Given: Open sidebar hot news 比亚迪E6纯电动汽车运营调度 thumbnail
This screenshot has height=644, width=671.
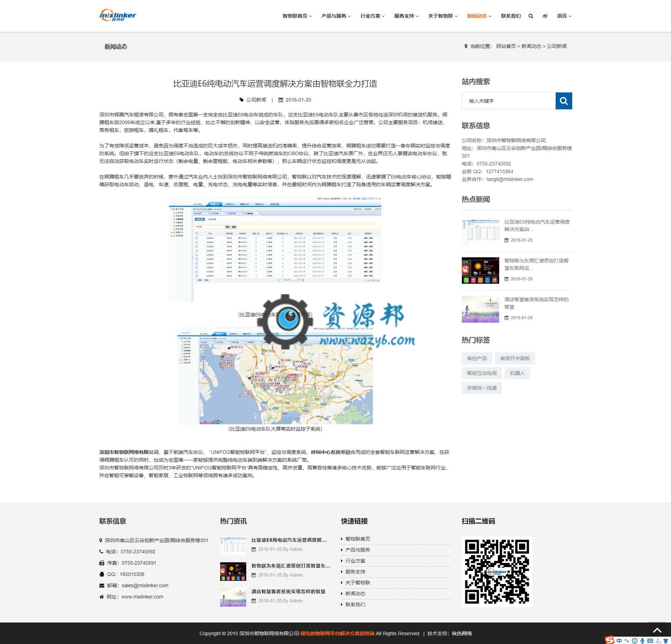Looking at the screenshot, I should (480, 232).
